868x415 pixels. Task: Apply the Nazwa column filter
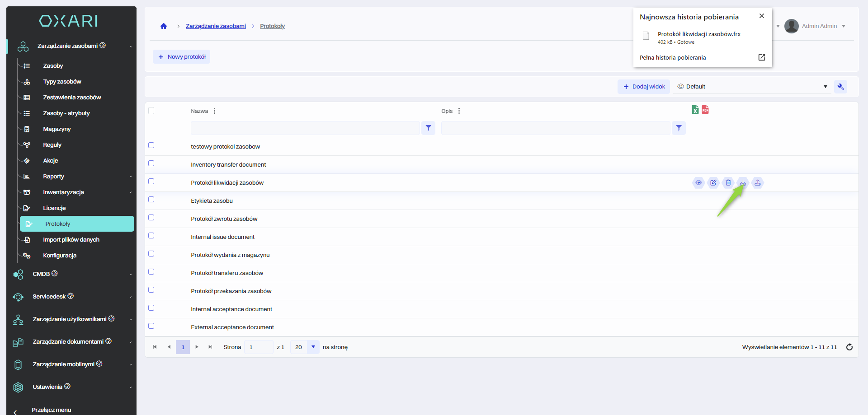click(x=428, y=128)
